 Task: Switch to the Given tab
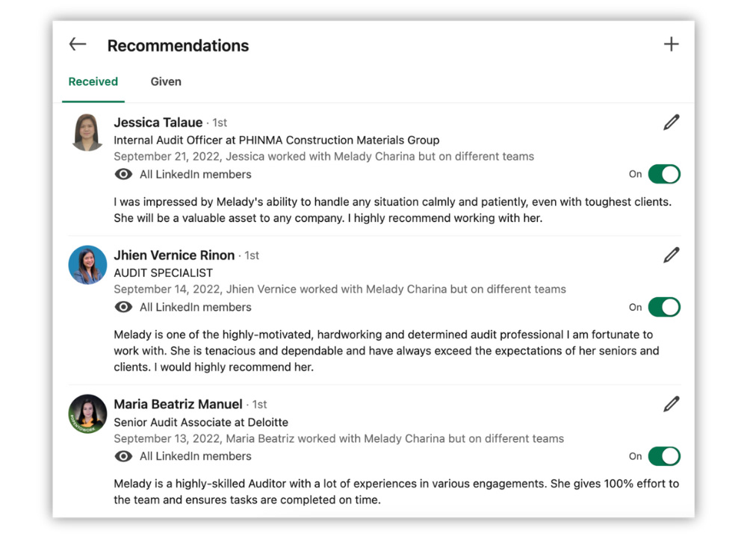[166, 81]
